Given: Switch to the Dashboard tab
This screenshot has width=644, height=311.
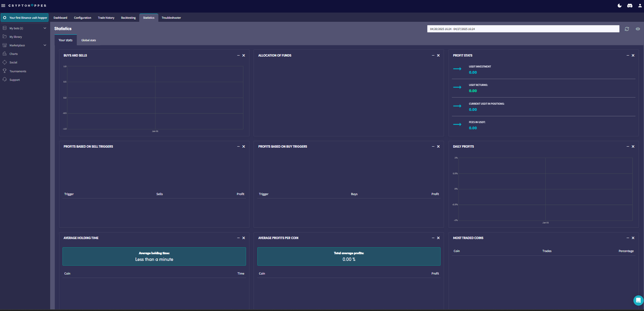Looking at the screenshot, I should (60, 18).
